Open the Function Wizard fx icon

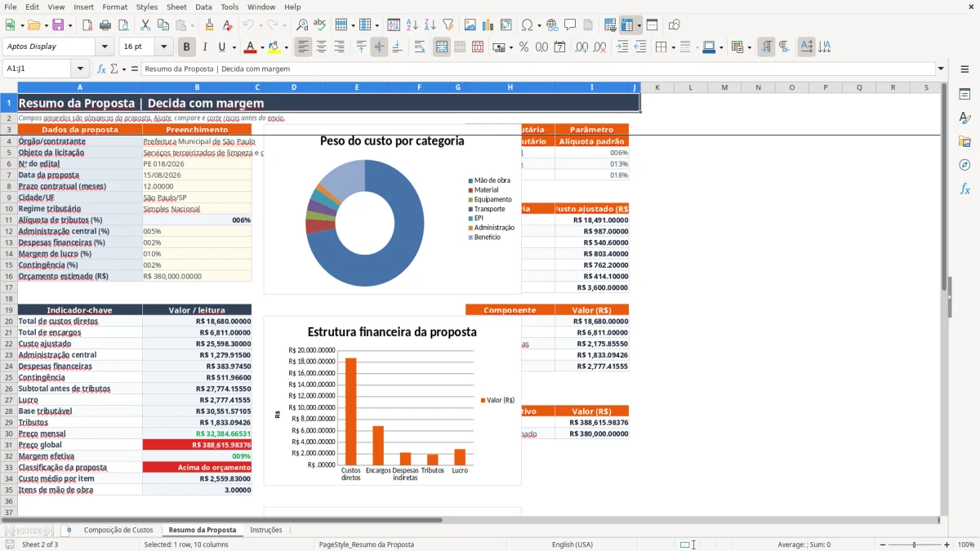(102, 69)
